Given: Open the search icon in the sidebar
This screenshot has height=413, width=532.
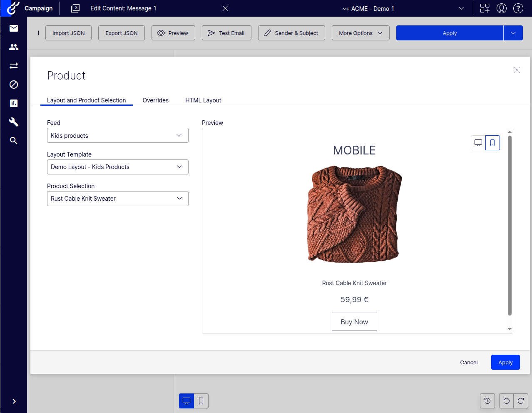Looking at the screenshot, I should (13, 141).
